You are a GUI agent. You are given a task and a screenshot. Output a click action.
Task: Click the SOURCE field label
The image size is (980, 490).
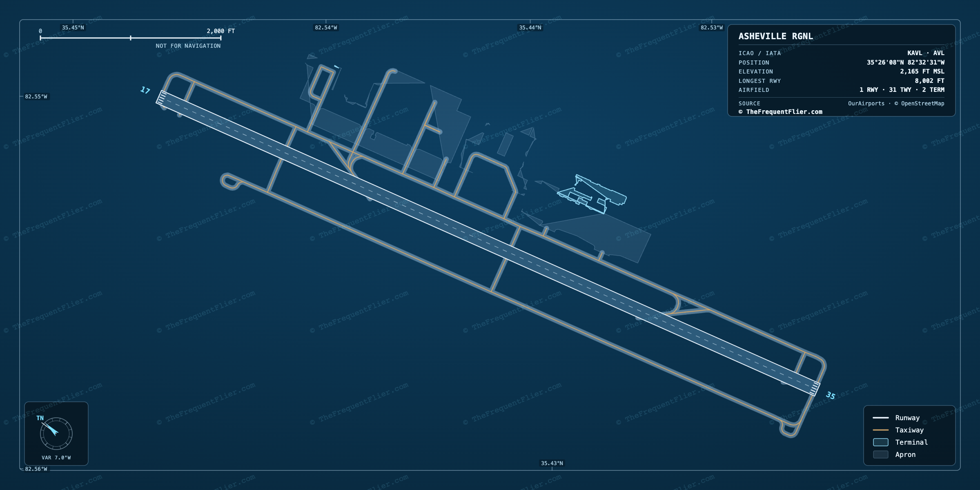(749, 104)
